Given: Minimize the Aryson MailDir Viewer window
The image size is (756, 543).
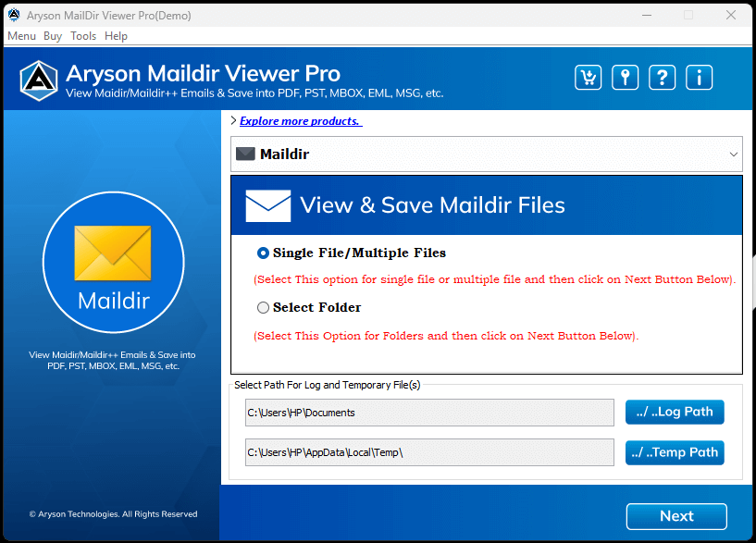Looking at the screenshot, I should click(x=647, y=15).
